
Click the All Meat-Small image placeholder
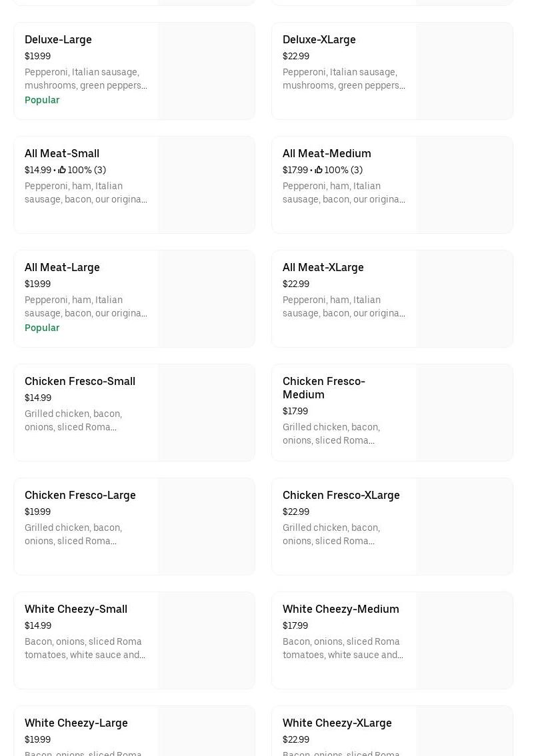(206, 185)
